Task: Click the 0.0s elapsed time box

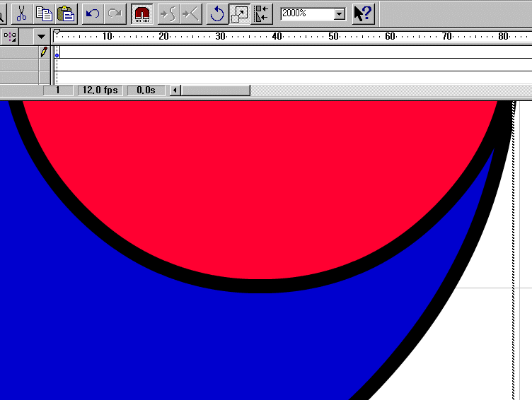Action: tap(146, 90)
